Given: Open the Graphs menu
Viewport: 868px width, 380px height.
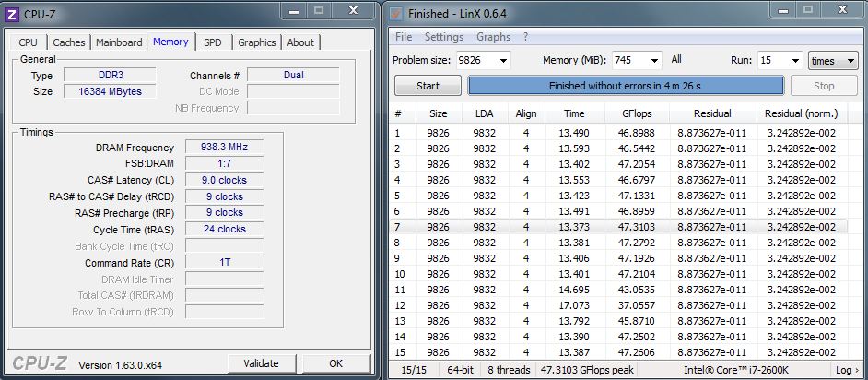Looking at the screenshot, I should click(x=493, y=37).
